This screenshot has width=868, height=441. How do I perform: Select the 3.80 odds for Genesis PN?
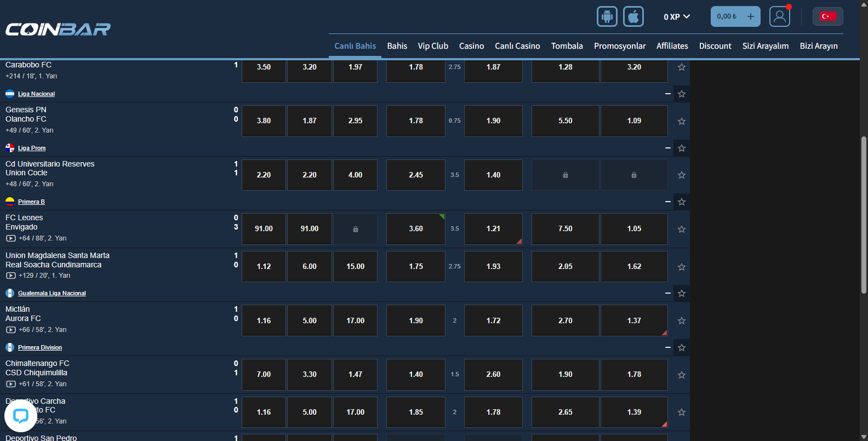264,121
